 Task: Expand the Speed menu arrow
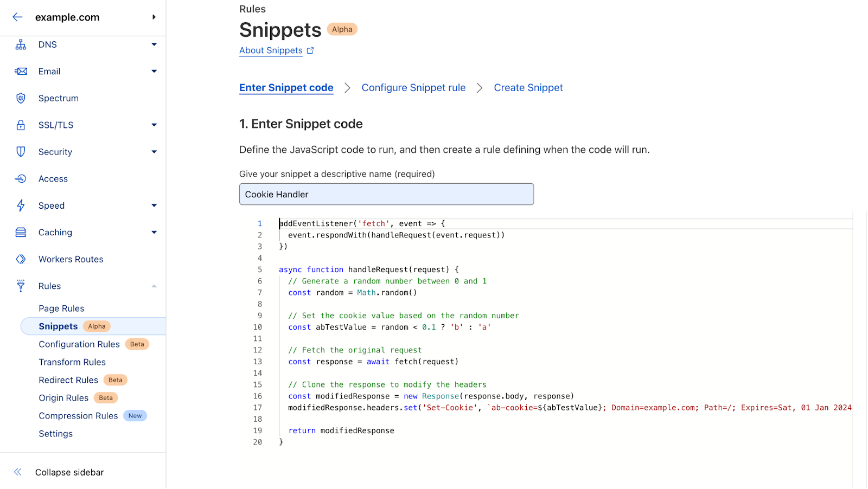[x=154, y=205]
